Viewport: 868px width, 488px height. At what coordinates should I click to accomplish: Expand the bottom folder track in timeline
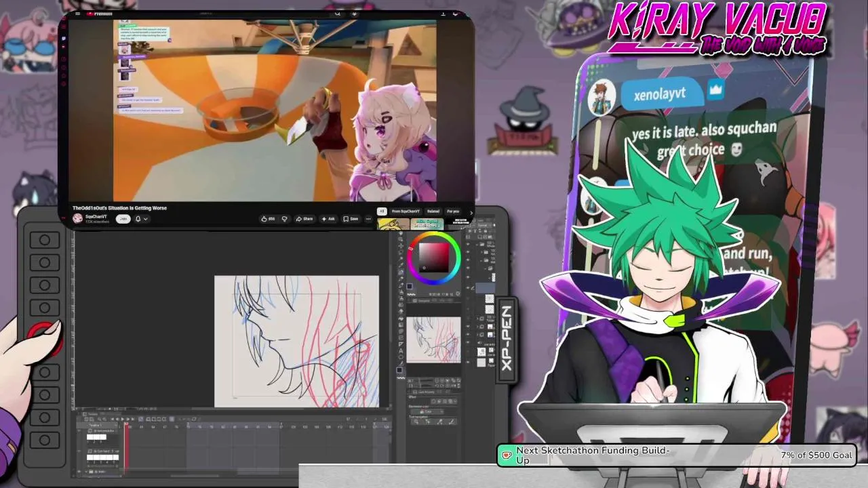(x=86, y=472)
